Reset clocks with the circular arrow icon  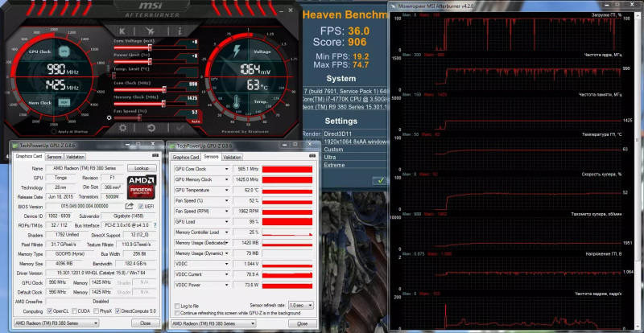[151, 128]
